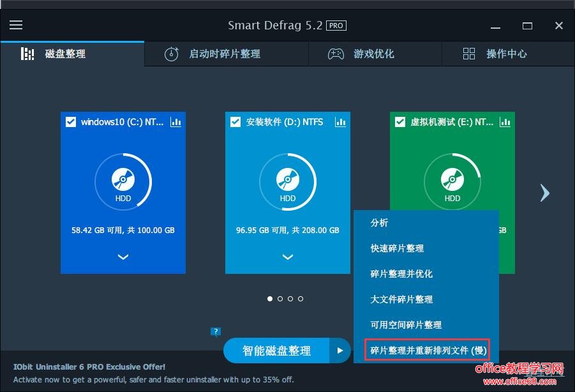The height and width of the screenshot is (392, 575).
Task: Expand options chevron on D: drive card
Action: 288,257
